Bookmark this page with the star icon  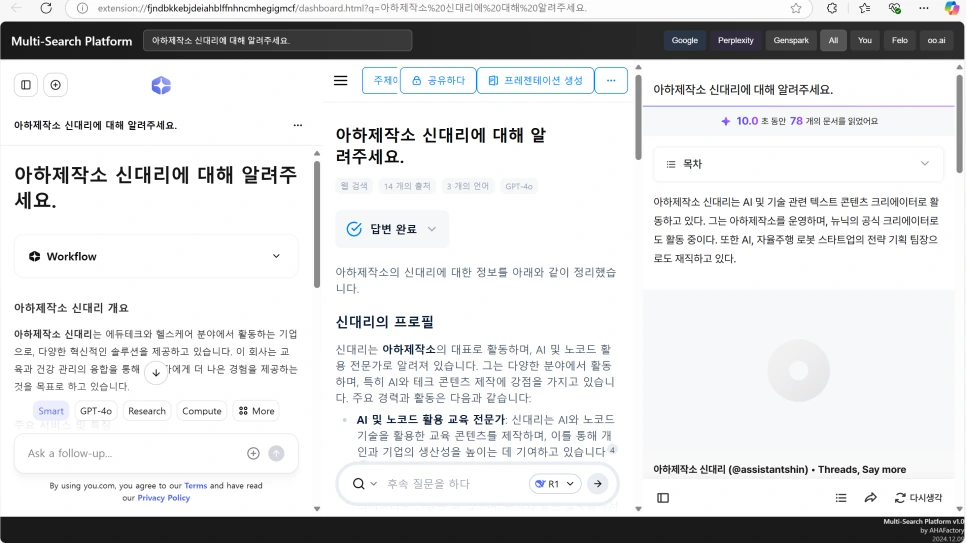tap(796, 8)
